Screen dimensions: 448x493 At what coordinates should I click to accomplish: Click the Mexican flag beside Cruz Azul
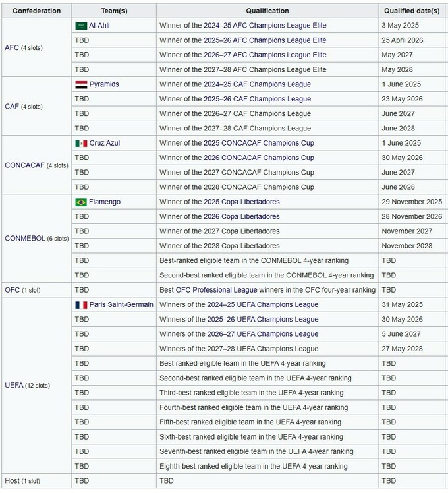point(80,143)
